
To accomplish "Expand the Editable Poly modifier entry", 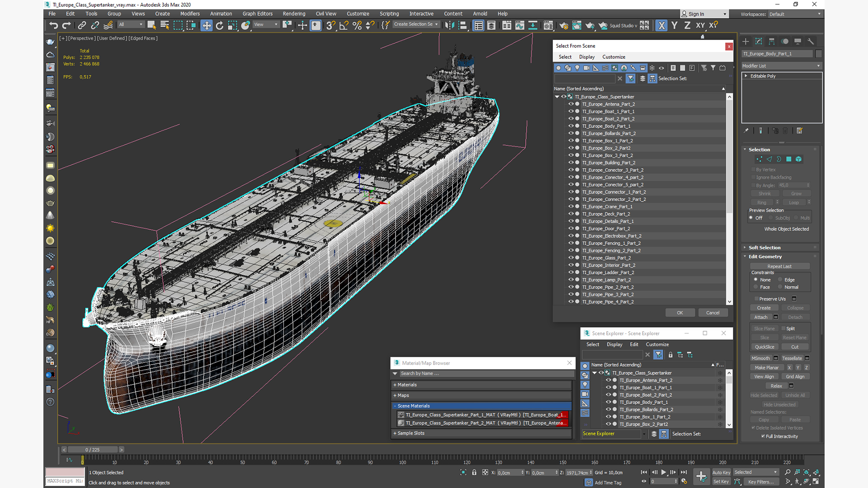I will click(746, 76).
